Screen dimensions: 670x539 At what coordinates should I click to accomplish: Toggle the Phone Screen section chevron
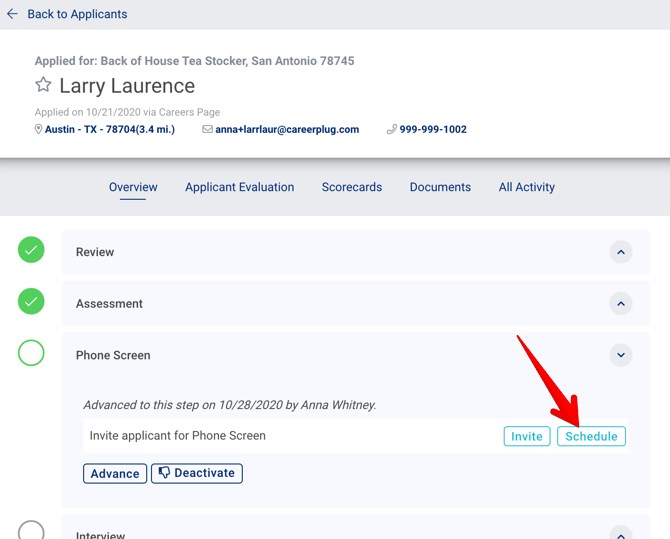[x=621, y=355]
